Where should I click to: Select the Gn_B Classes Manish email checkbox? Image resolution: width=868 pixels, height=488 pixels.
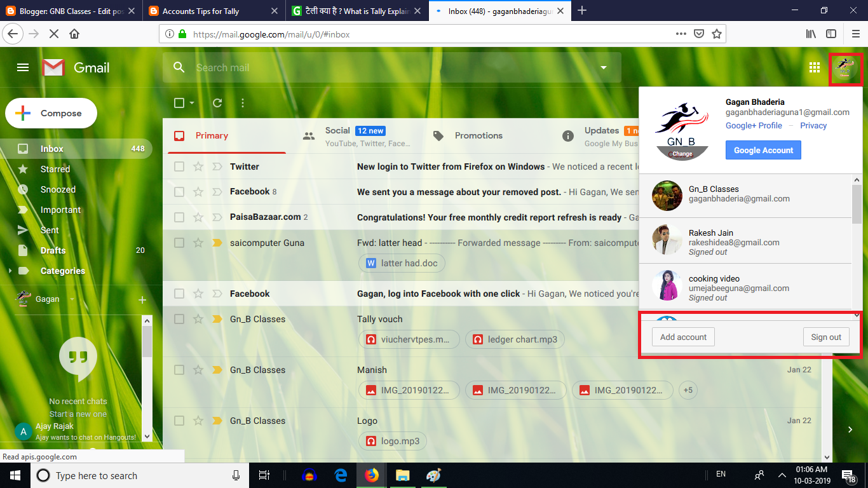pyautogui.click(x=179, y=370)
